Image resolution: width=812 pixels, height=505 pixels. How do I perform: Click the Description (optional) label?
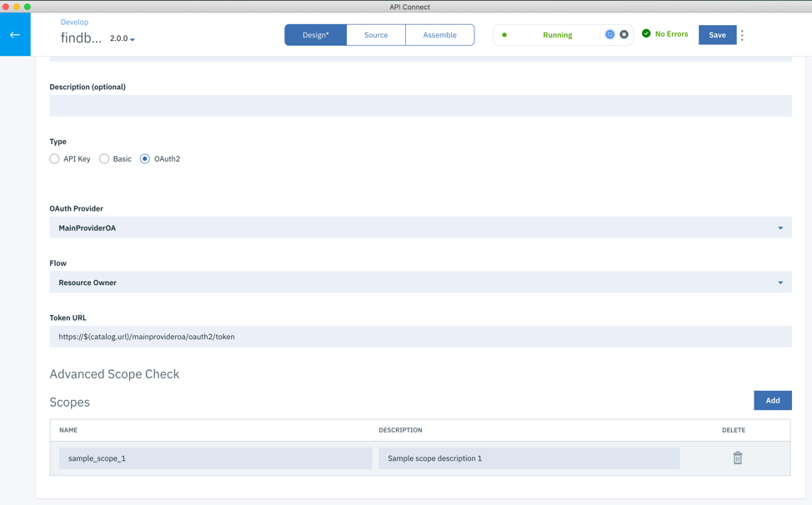88,87
